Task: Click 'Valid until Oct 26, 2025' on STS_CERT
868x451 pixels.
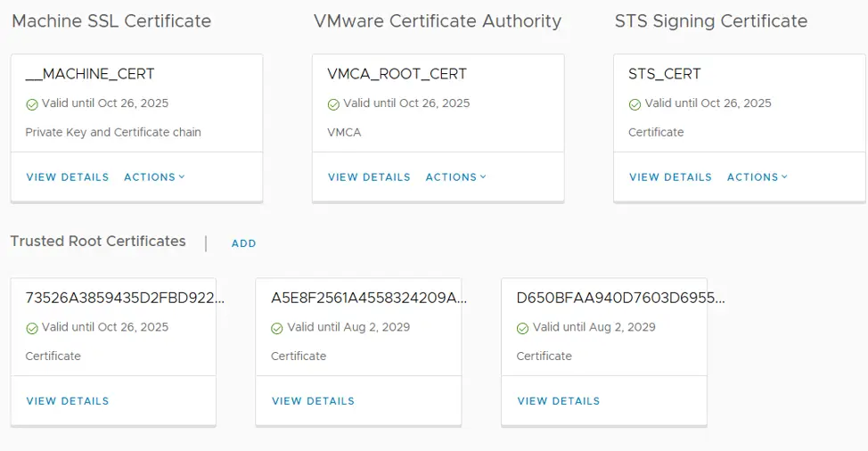Action: pyautogui.click(x=708, y=102)
